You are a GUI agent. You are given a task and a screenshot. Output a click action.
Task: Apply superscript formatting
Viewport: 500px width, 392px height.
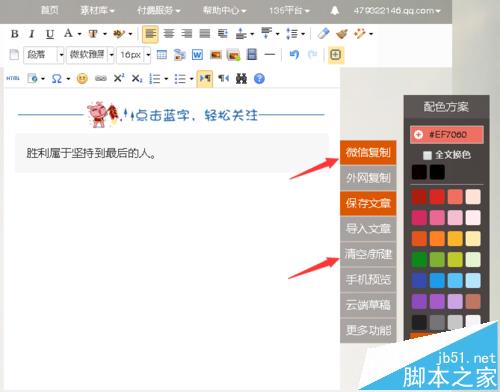click(119, 78)
